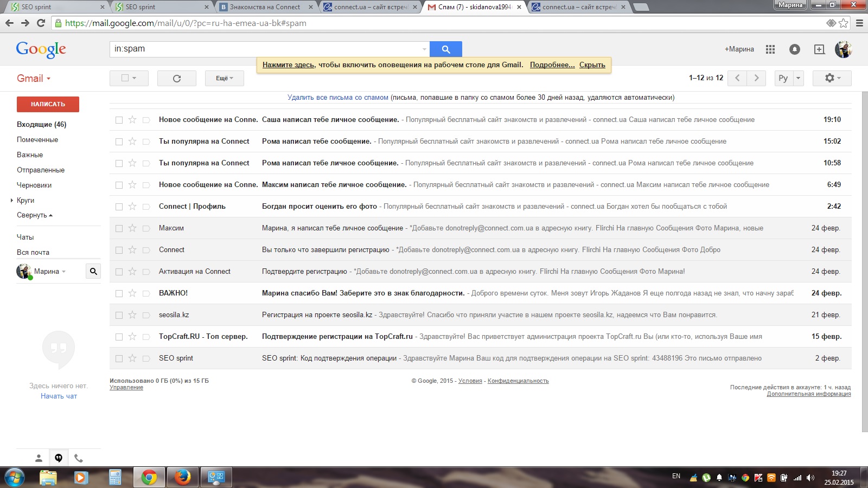Reload the page with browser refresh icon
The height and width of the screenshot is (488, 868).
pyautogui.click(x=41, y=23)
